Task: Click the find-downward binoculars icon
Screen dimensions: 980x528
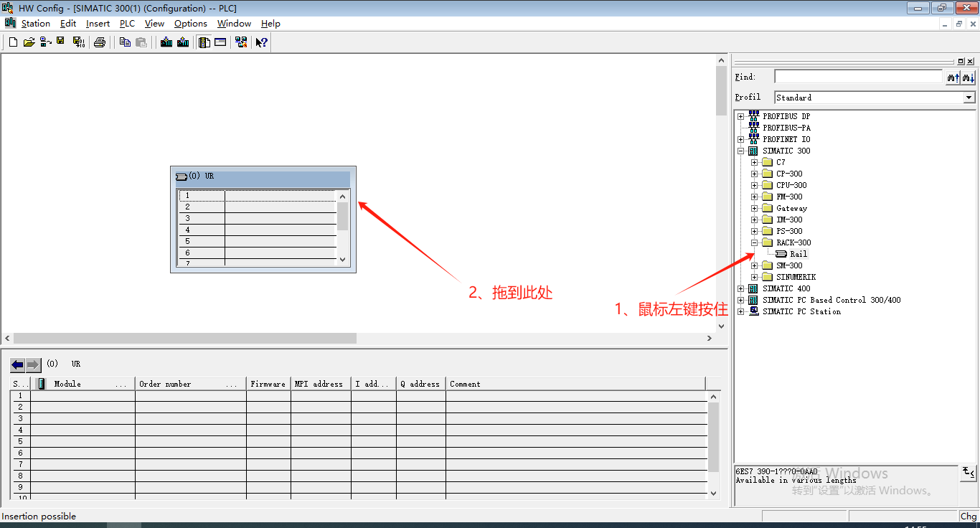Action: [x=969, y=77]
